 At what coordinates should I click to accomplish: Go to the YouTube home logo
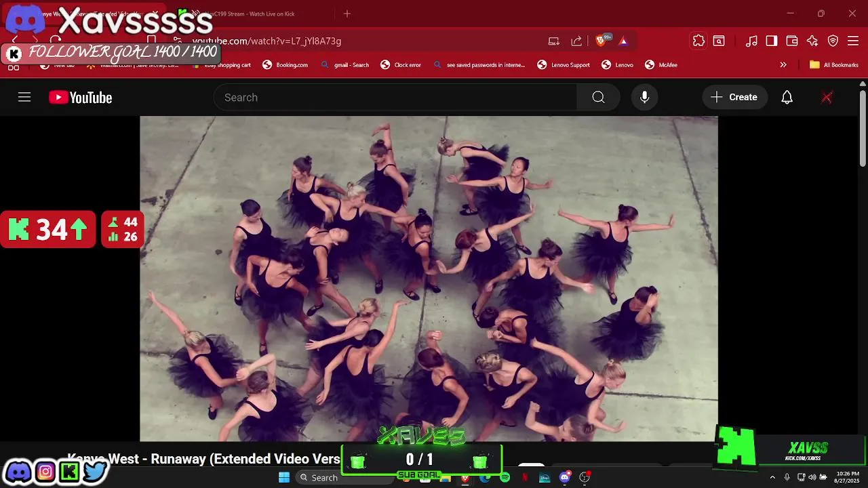click(x=80, y=98)
